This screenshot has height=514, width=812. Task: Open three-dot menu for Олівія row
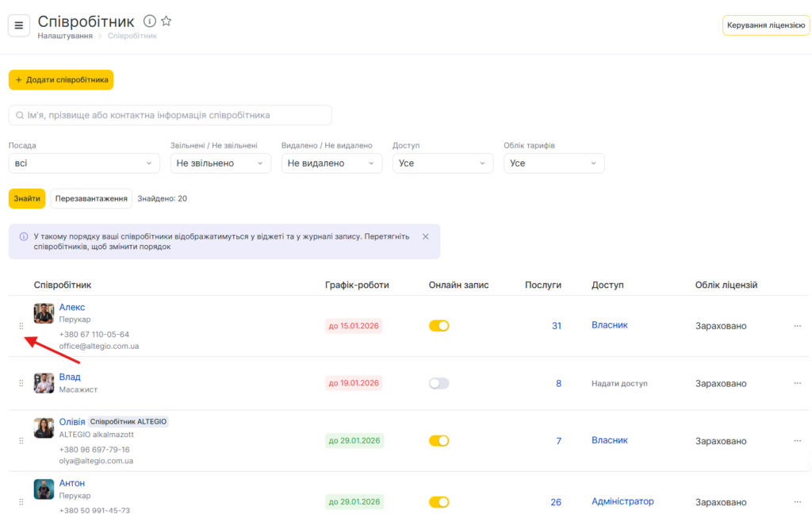tap(797, 441)
